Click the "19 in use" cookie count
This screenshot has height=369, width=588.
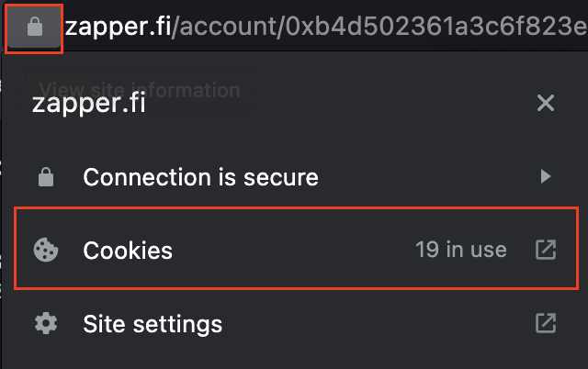pos(461,250)
